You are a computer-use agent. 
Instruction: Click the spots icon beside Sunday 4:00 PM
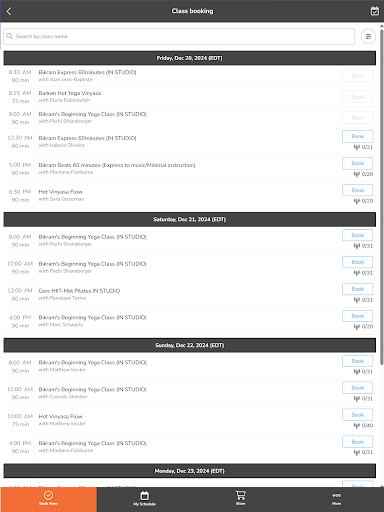click(357, 452)
